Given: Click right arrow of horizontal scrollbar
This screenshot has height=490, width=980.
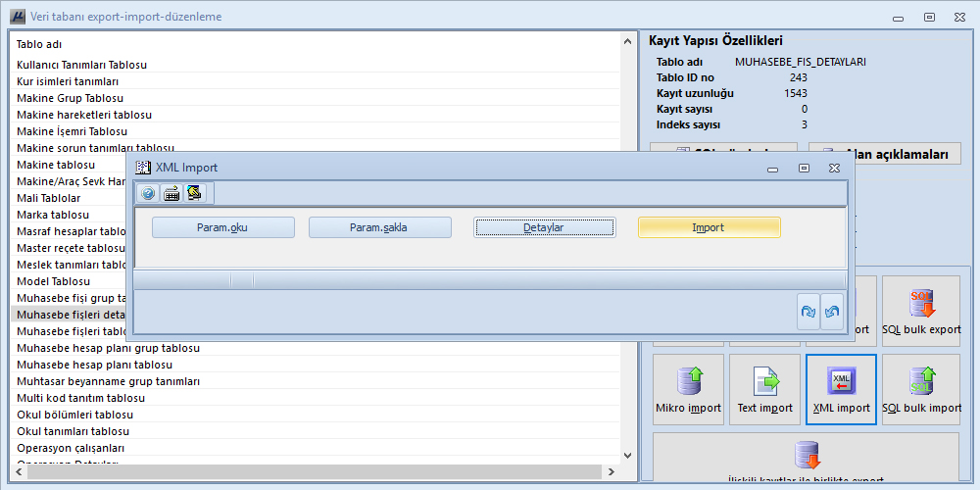Looking at the screenshot, I should pos(612,472).
